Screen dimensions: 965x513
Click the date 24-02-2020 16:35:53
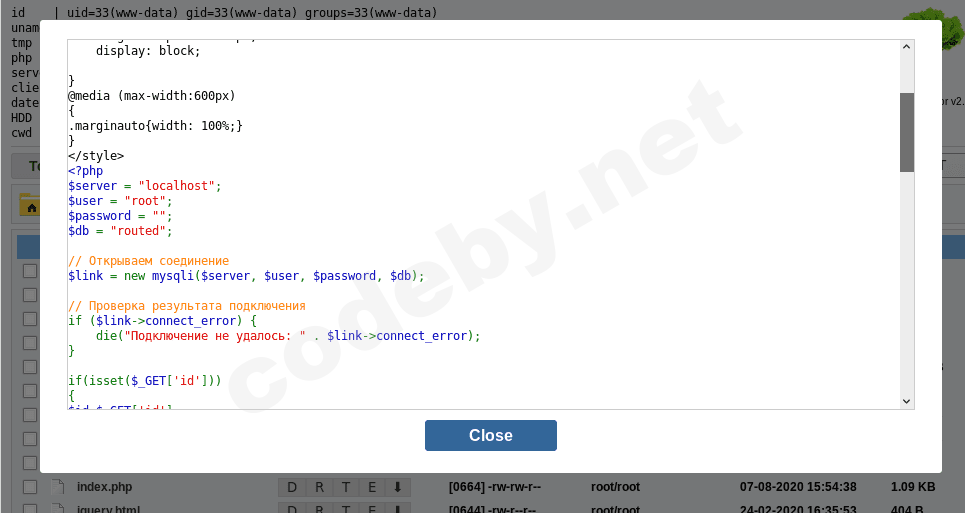(x=798, y=509)
